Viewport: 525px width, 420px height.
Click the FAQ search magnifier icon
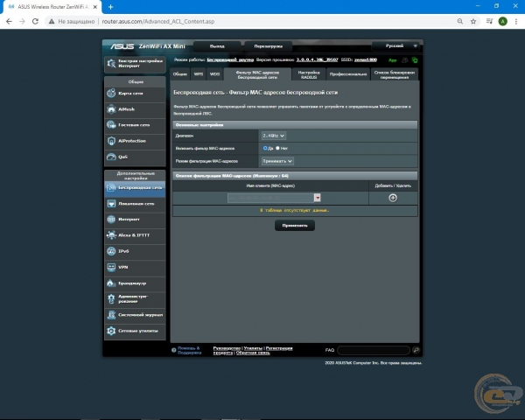[416, 350]
